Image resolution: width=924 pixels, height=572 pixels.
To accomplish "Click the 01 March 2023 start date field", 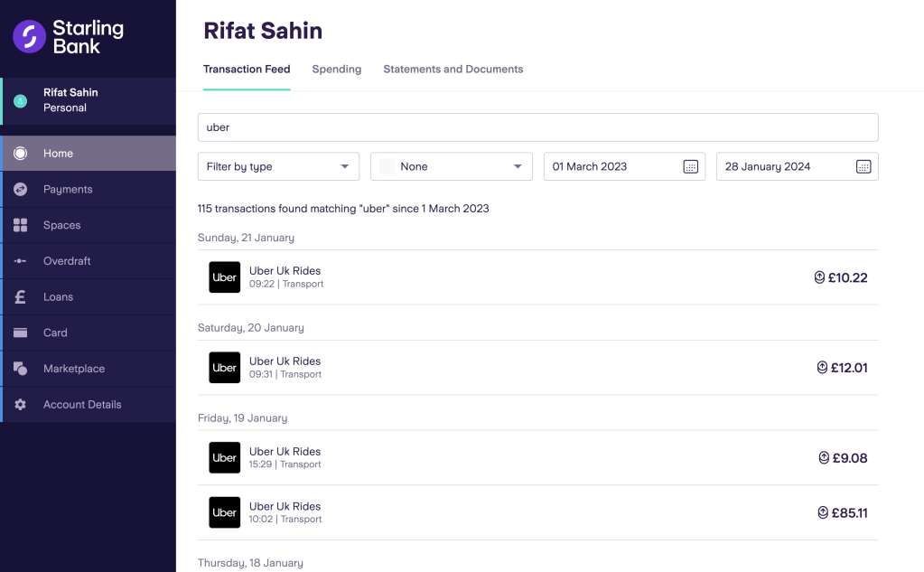I will pyautogui.click(x=624, y=167).
